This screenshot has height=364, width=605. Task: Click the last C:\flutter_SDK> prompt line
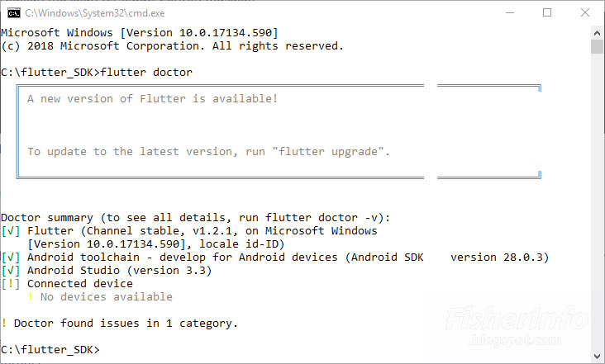(50, 349)
